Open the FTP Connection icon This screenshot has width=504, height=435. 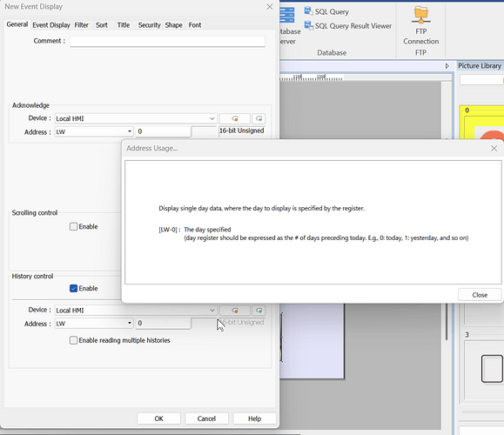point(420,26)
